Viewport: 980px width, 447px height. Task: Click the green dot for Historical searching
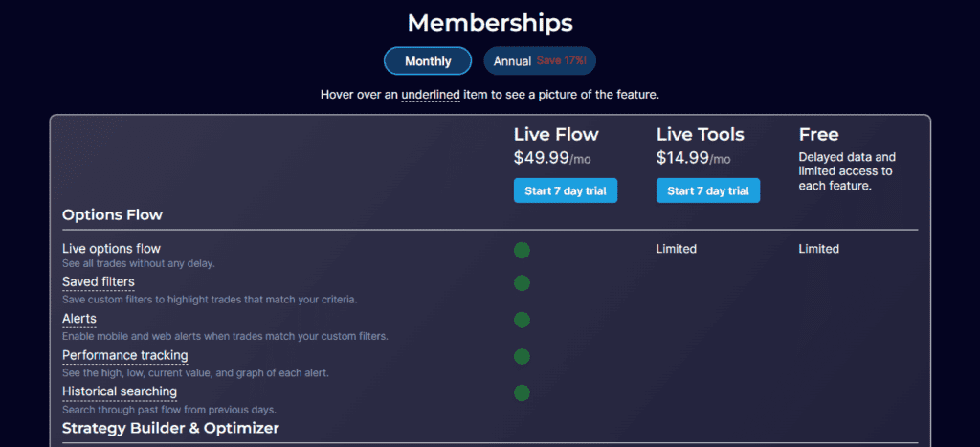pyautogui.click(x=522, y=392)
